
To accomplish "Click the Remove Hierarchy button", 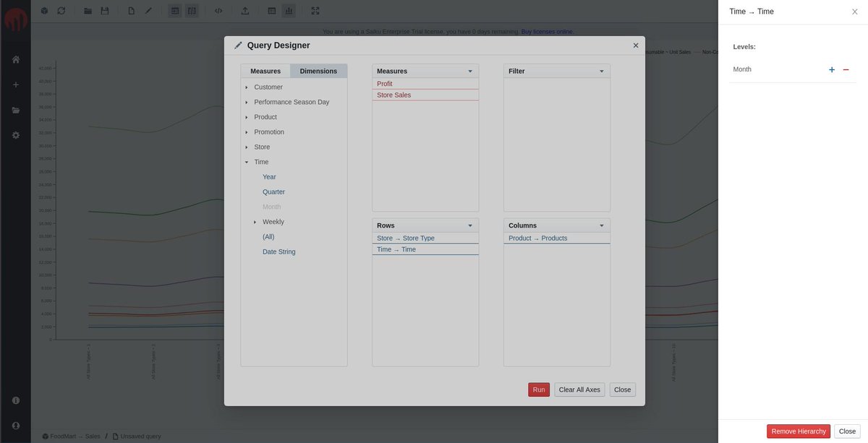I will click(799, 431).
